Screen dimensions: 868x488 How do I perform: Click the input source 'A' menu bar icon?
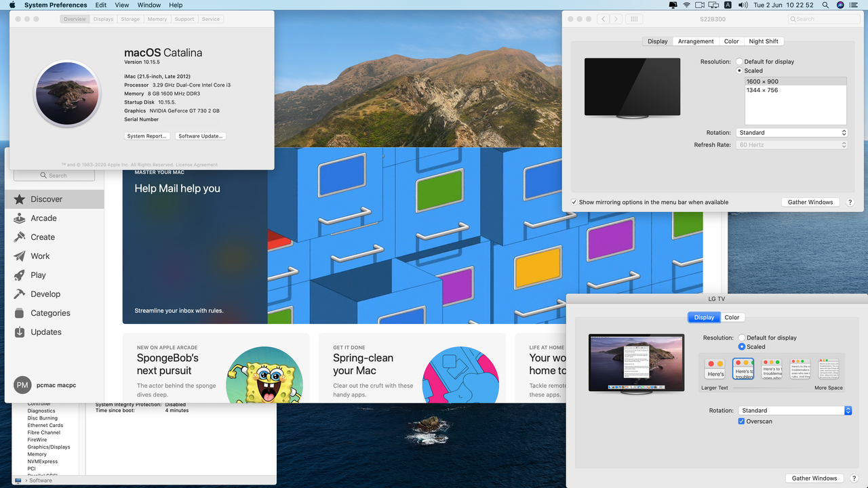point(729,5)
